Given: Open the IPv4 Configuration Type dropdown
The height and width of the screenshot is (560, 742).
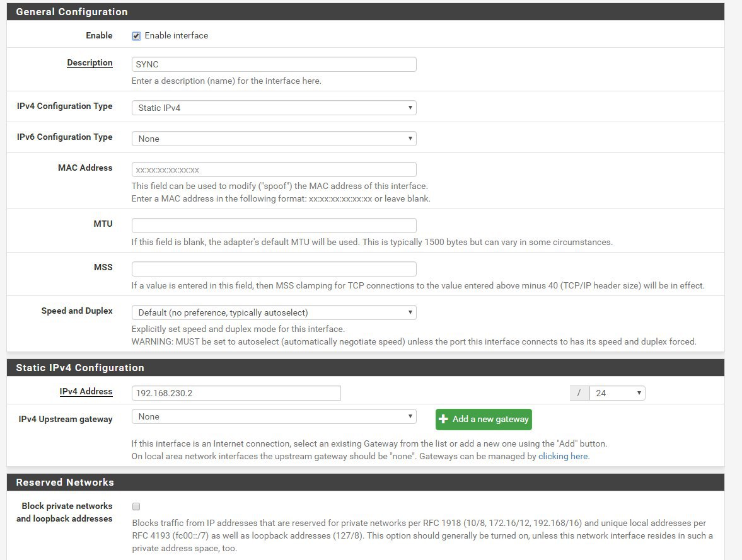Looking at the screenshot, I should tap(274, 108).
